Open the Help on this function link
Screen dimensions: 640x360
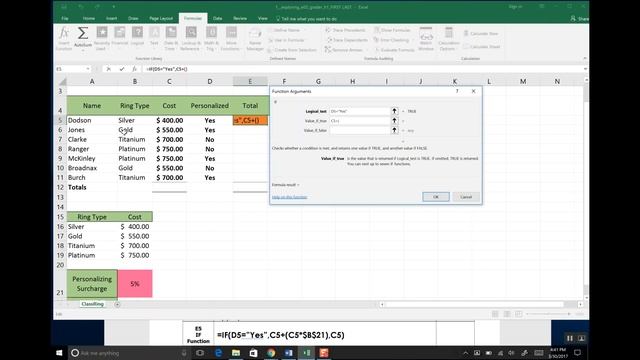pyautogui.click(x=289, y=197)
